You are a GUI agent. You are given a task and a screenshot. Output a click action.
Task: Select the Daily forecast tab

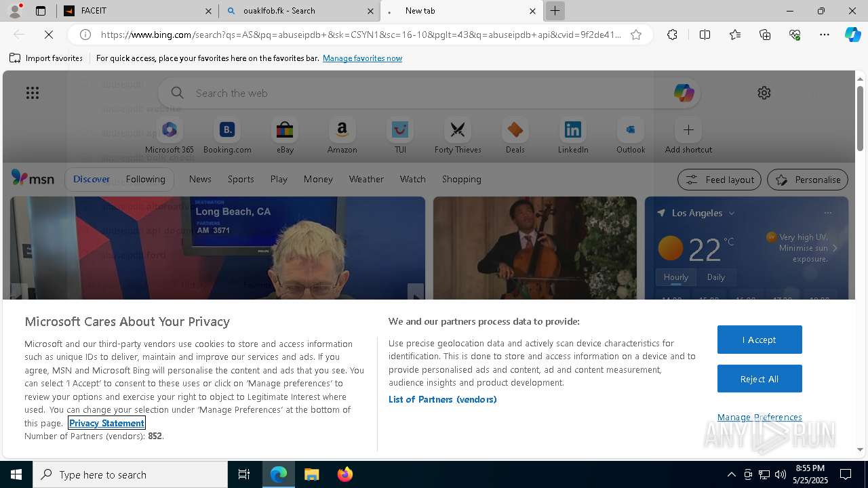[715, 277]
